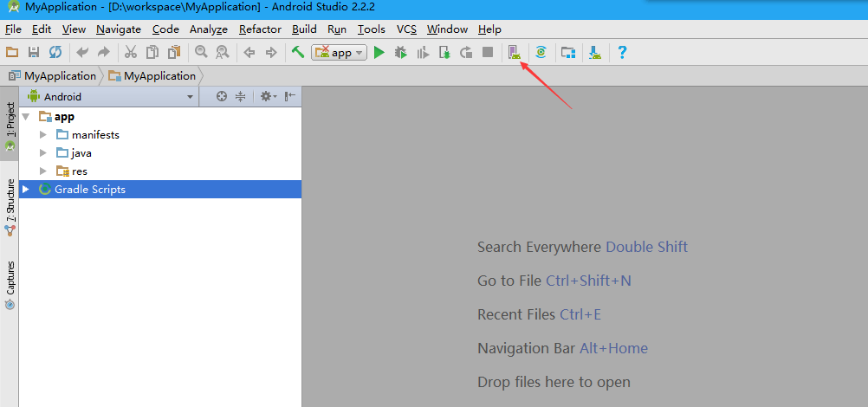This screenshot has width=868, height=407.
Task: Open the Analyze menu
Action: (x=209, y=29)
